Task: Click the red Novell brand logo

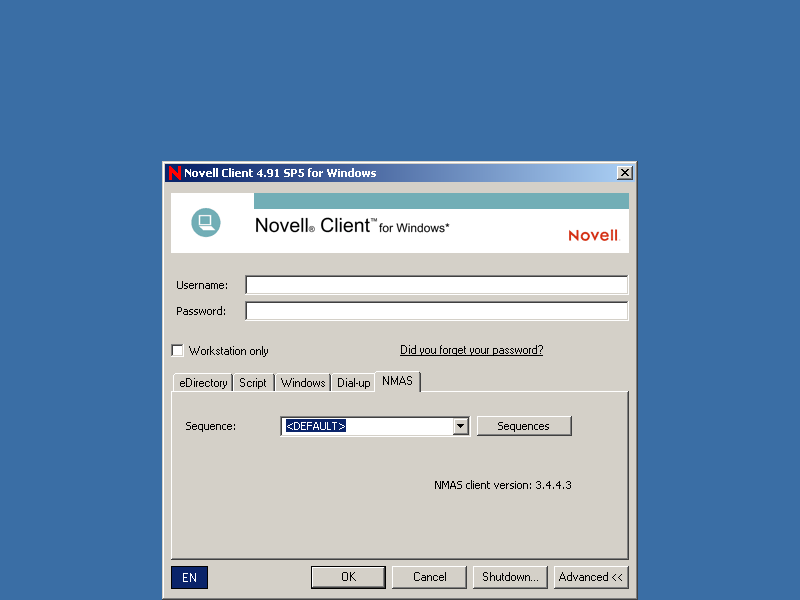Action: [593, 235]
